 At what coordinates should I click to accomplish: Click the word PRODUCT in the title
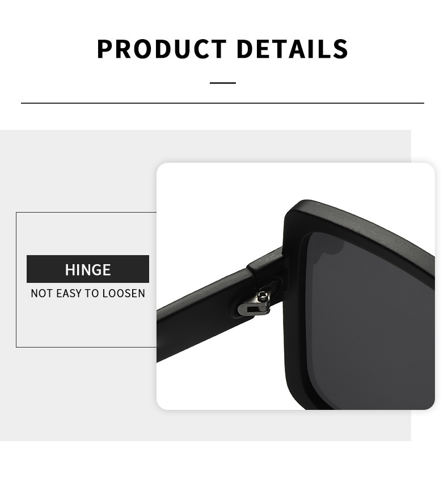162,49
